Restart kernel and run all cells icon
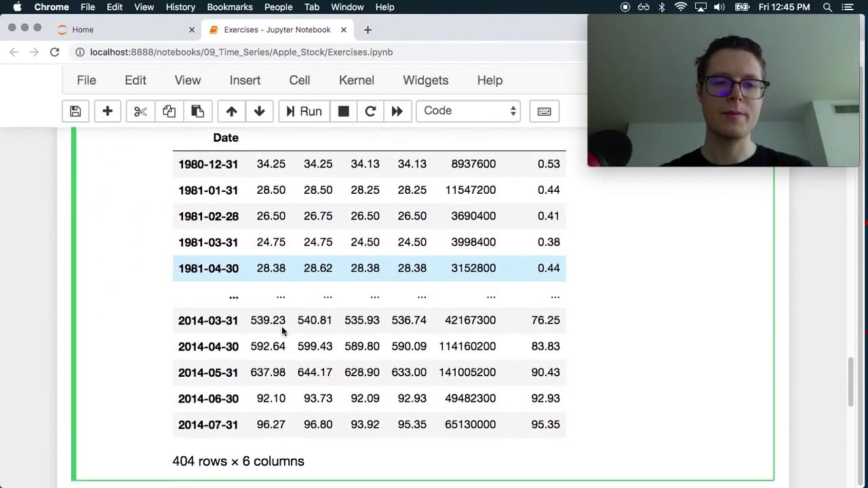This screenshot has width=868, height=488. point(397,111)
